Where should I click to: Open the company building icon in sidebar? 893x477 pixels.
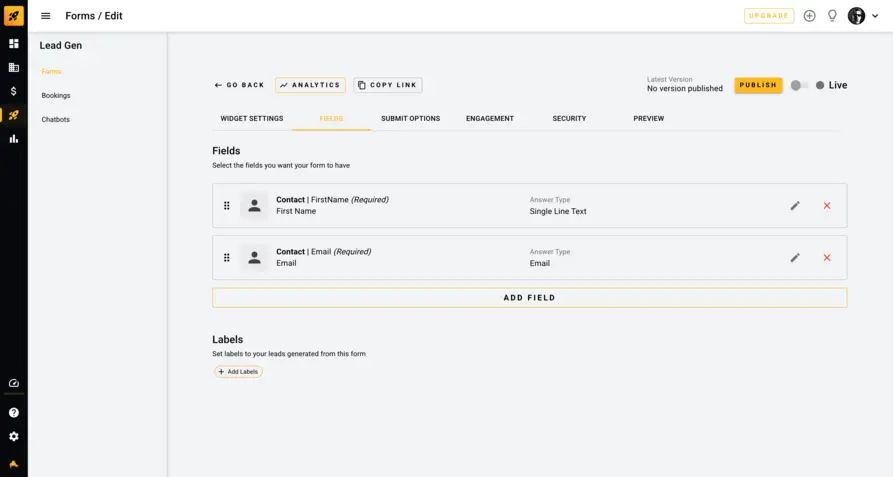pyautogui.click(x=14, y=68)
